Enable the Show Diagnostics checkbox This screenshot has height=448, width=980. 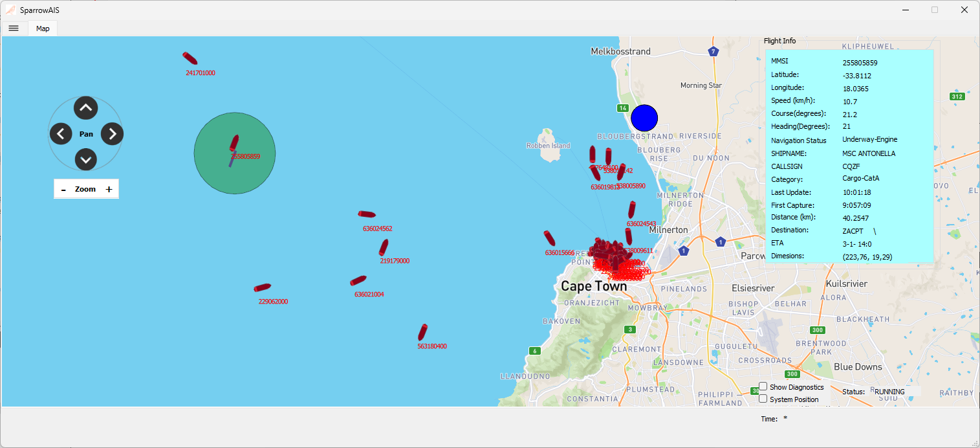coord(763,386)
